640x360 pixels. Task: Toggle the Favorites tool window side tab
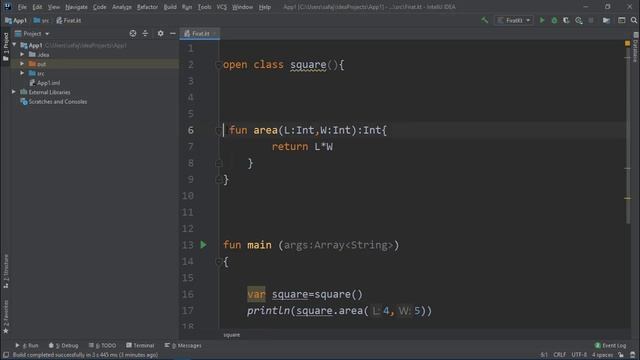[6, 317]
